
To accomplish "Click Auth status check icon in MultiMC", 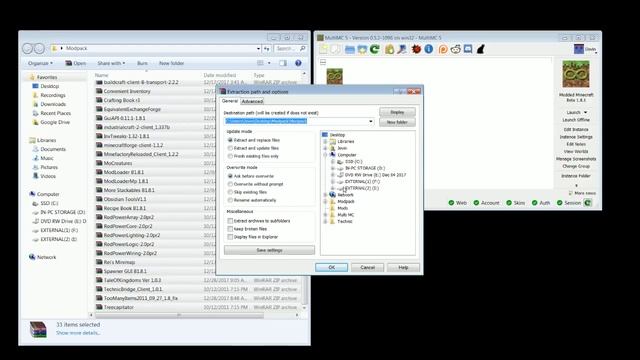I will [x=534, y=203].
